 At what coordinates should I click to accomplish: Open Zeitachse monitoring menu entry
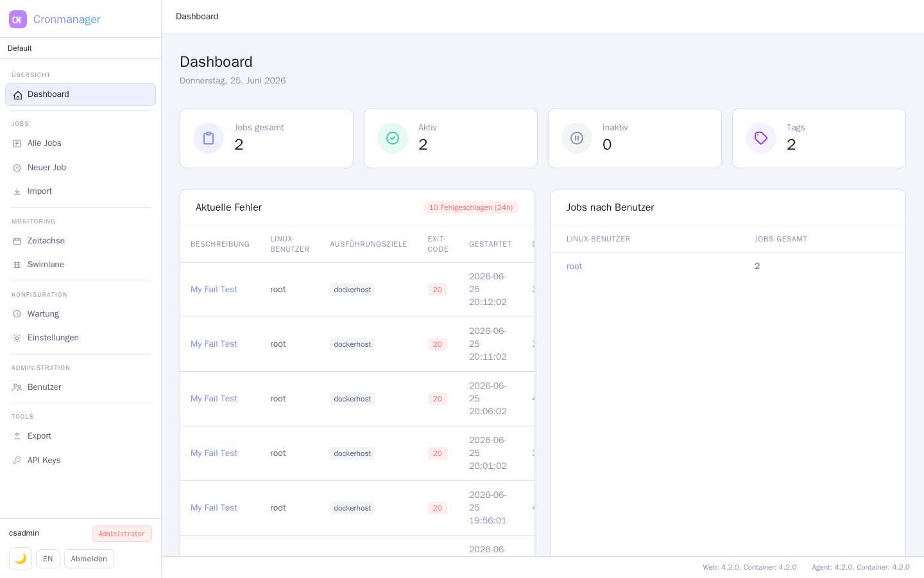click(80, 241)
